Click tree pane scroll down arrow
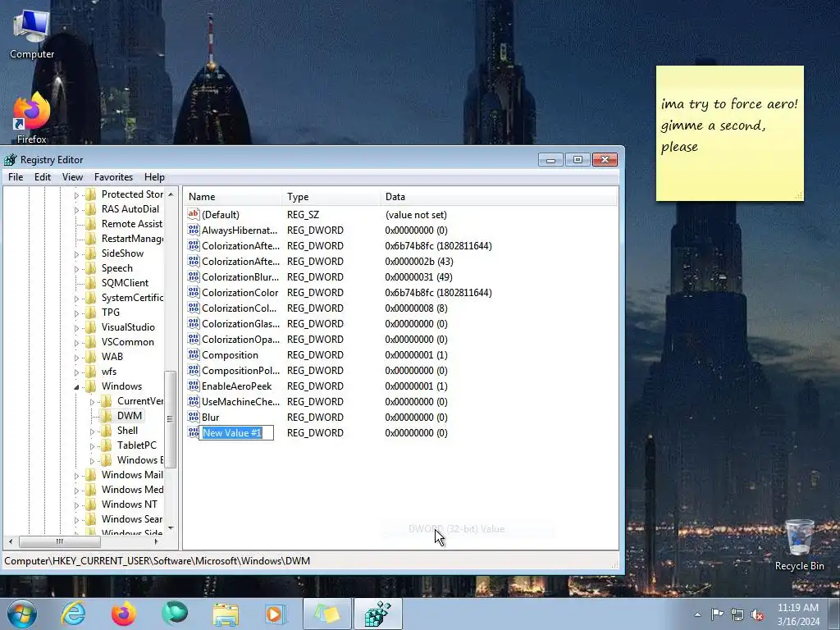This screenshot has width=840, height=630. click(x=171, y=528)
